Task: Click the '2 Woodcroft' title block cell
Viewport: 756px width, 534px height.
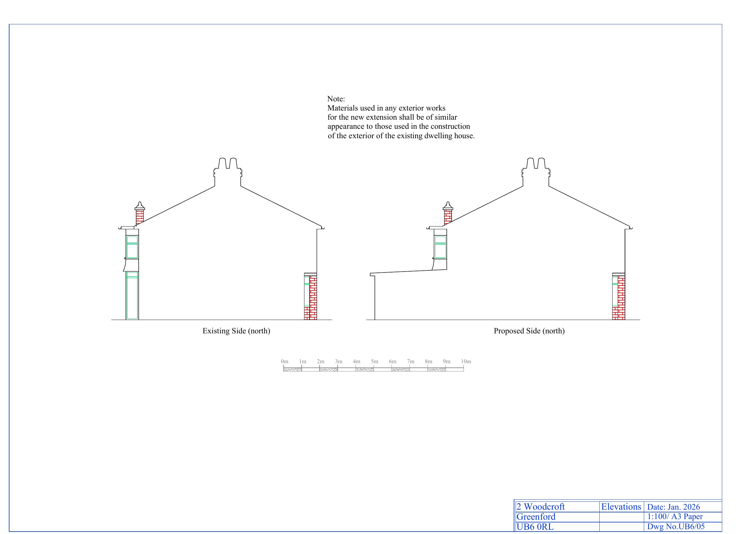Action: coord(540,507)
